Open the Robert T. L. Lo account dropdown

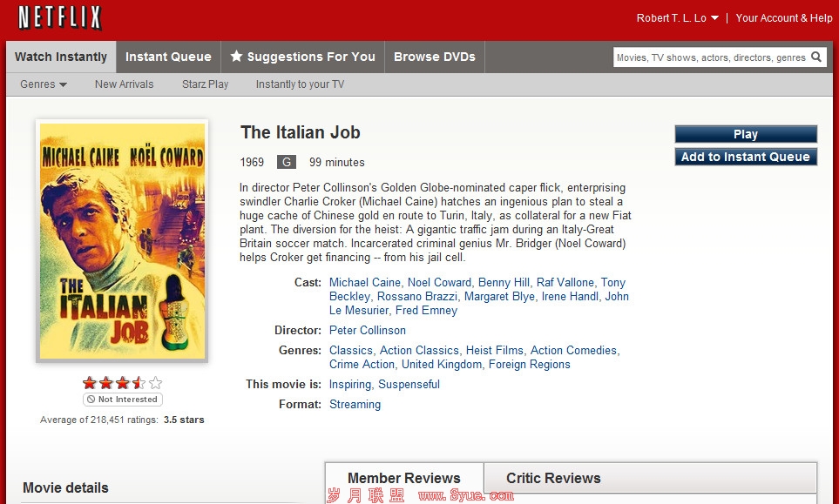point(678,18)
